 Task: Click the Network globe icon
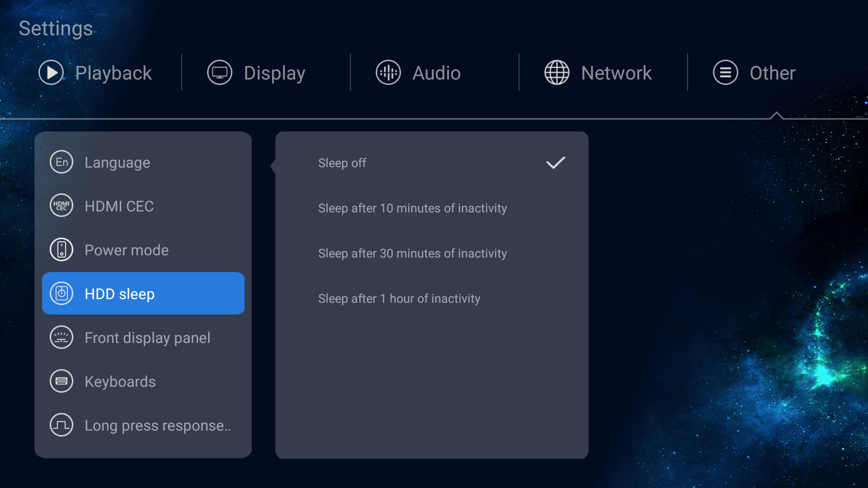557,72
